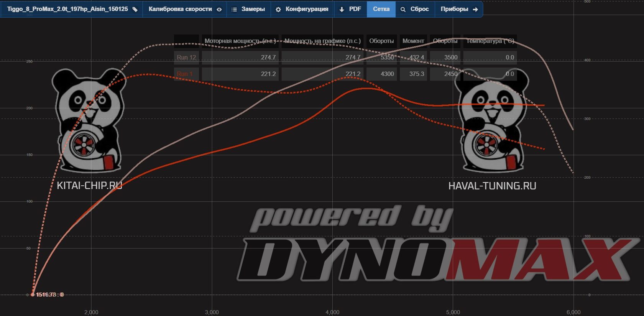The image size is (644, 316).
Task: Open the Конфигурация settings
Action: pos(302,9)
